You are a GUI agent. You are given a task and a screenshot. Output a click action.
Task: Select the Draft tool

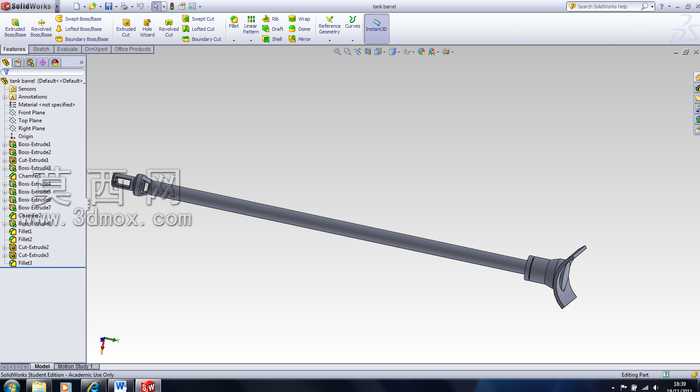point(272,29)
